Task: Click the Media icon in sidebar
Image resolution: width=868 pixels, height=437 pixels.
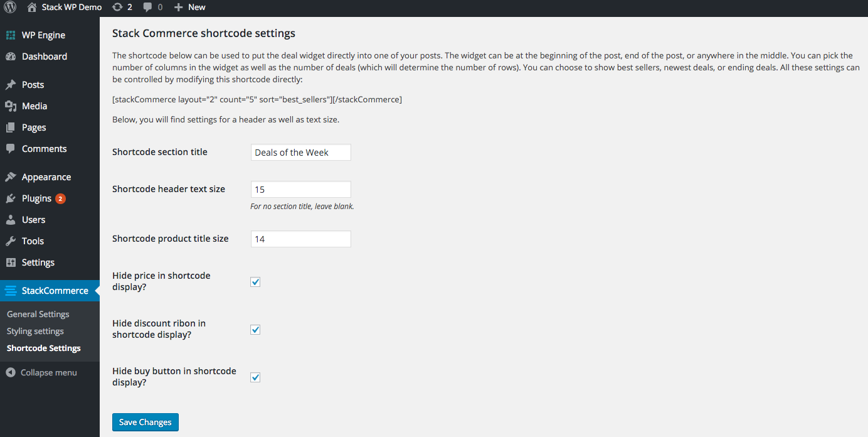Action: (10, 106)
